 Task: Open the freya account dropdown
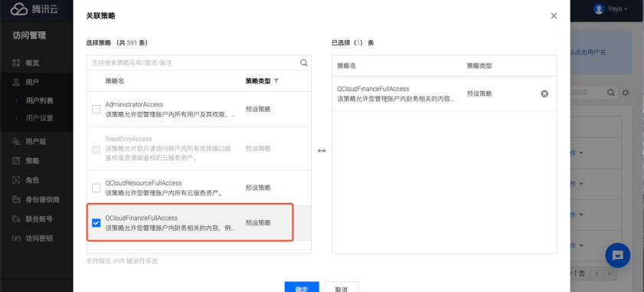(x=617, y=8)
